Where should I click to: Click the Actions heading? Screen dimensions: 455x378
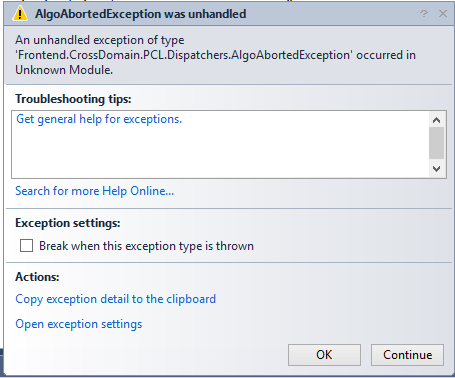37,277
